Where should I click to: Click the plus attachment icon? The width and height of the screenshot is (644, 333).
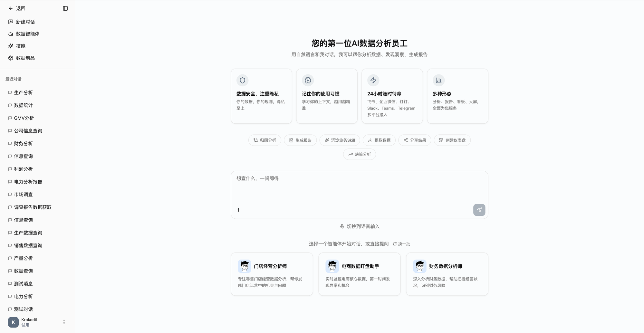click(238, 210)
